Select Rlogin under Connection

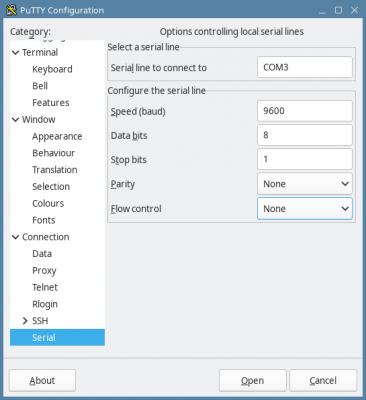coord(45,304)
